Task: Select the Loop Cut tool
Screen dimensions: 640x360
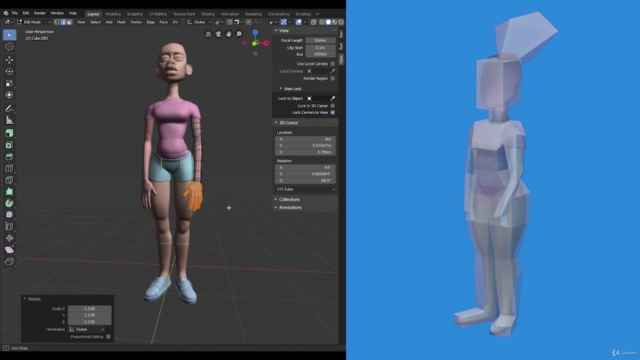Action: click(9, 168)
